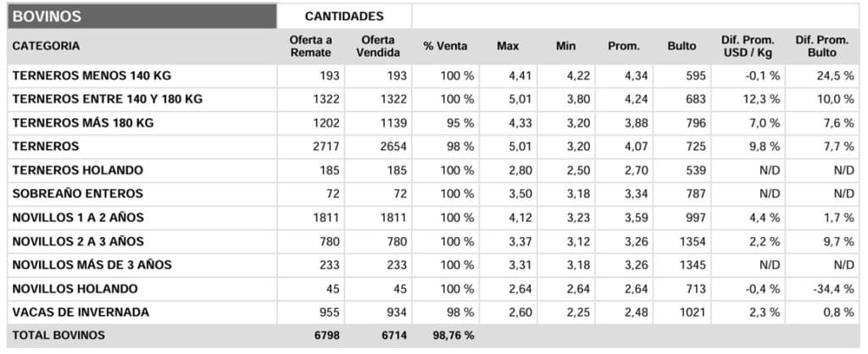Select the Bulto column header

pos(682,46)
